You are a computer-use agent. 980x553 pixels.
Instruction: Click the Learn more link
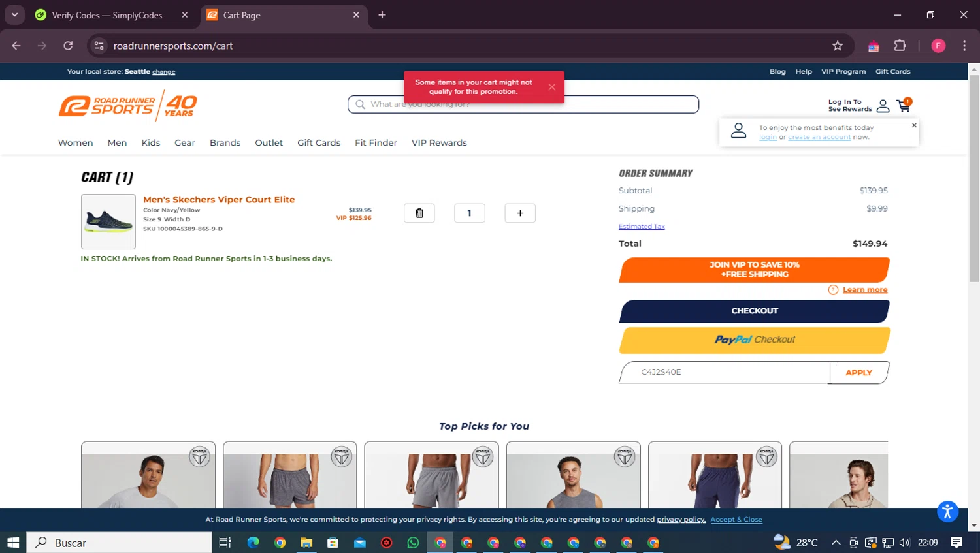865,290
